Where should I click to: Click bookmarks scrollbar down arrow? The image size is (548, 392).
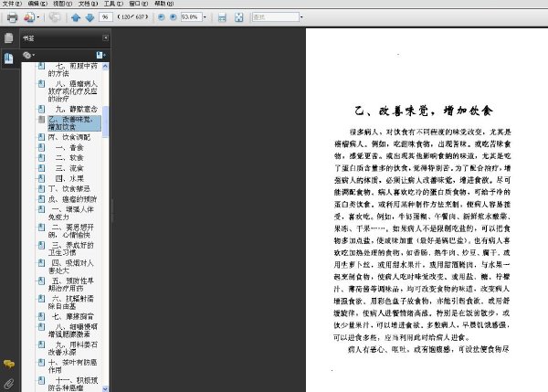(x=105, y=388)
